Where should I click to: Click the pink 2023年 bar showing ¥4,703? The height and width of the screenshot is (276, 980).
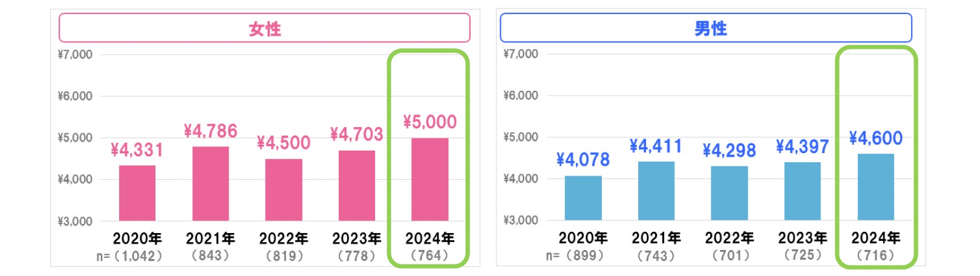tap(357, 185)
